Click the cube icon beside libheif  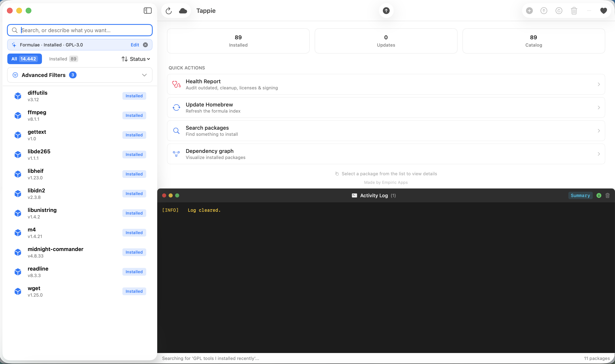18,174
